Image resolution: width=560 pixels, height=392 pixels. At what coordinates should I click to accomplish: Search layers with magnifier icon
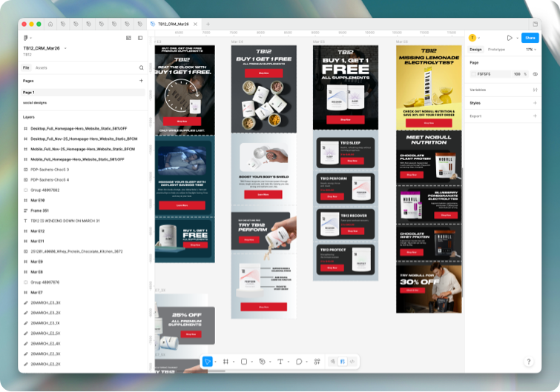point(141,67)
